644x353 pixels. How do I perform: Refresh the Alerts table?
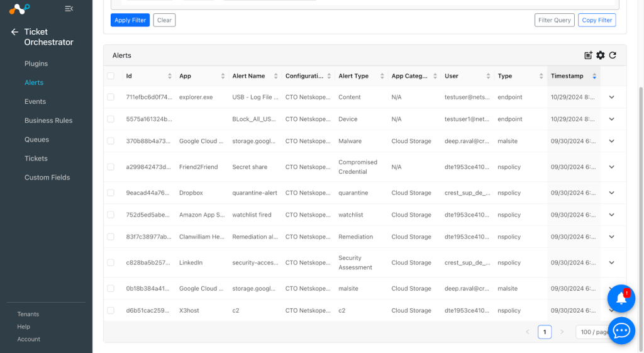pos(613,55)
